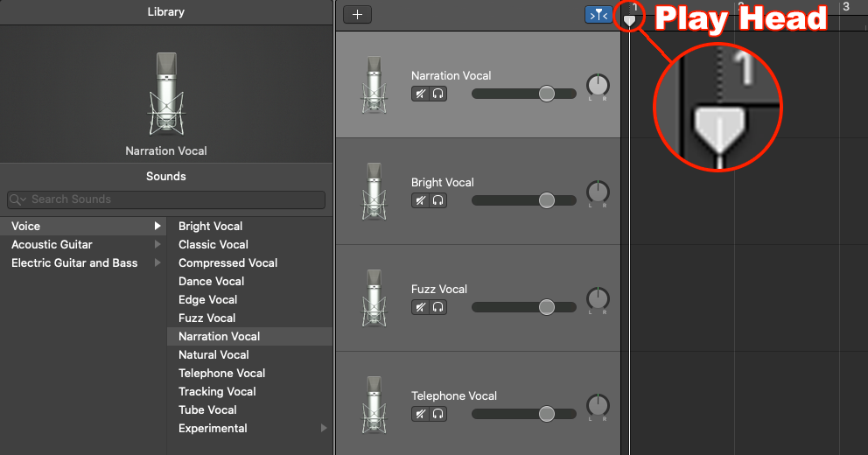
Task: Mute the Telephone Vocal track
Action: click(x=420, y=414)
